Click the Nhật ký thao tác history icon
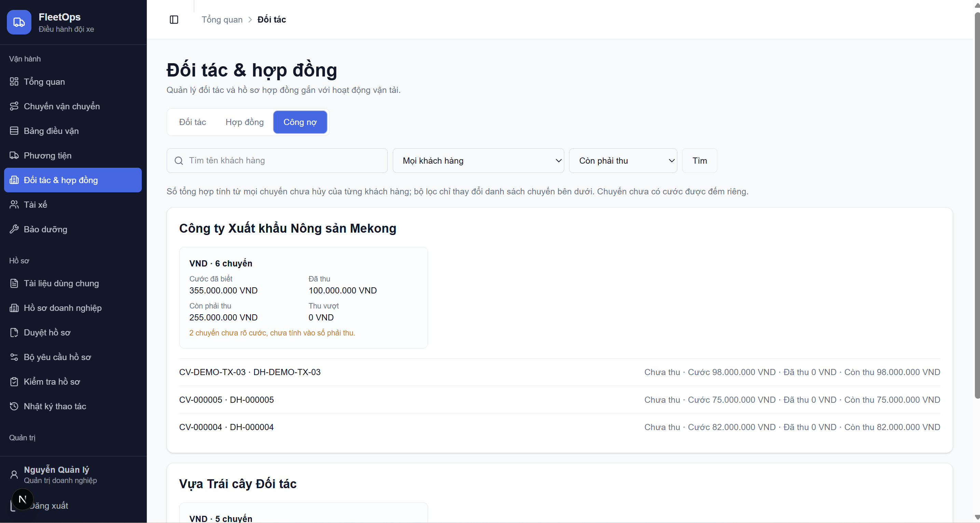The width and height of the screenshot is (980, 523). point(14,406)
